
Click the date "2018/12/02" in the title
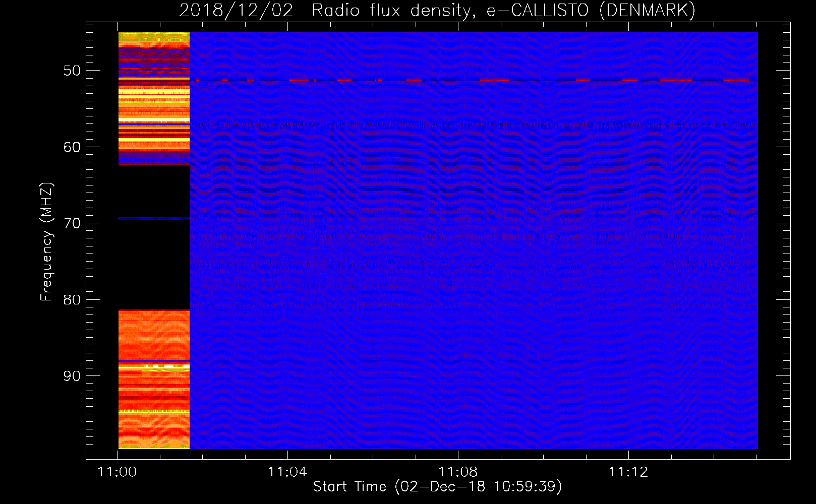(x=236, y=11)
